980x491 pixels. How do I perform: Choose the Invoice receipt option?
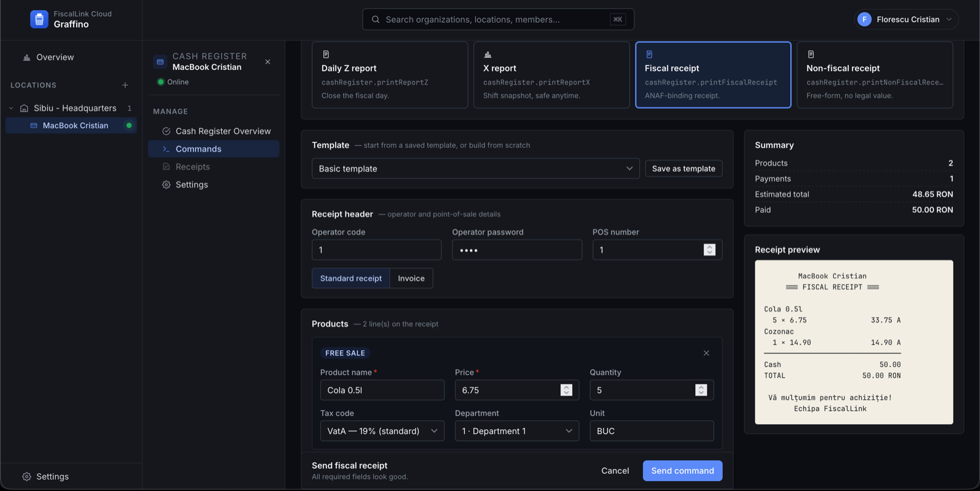coord(411,278)
